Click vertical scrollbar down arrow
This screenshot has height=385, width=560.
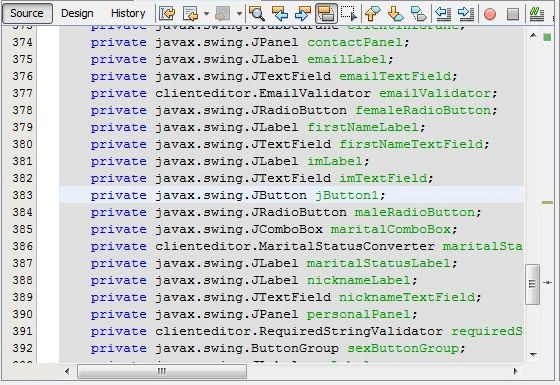(533, 355)
